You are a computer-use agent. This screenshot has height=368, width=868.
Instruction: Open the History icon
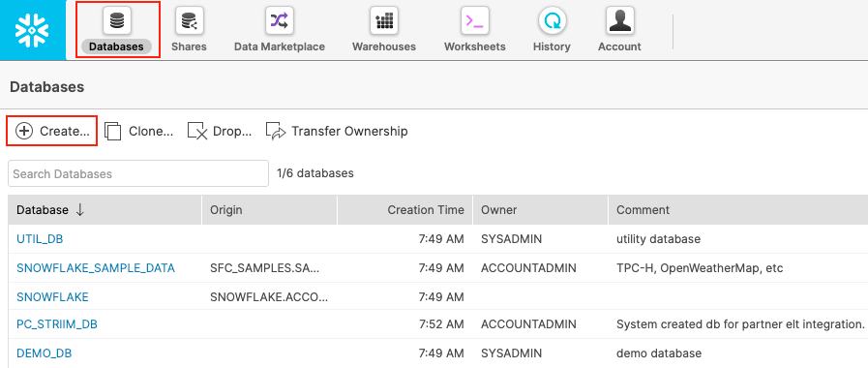(552, 20)
